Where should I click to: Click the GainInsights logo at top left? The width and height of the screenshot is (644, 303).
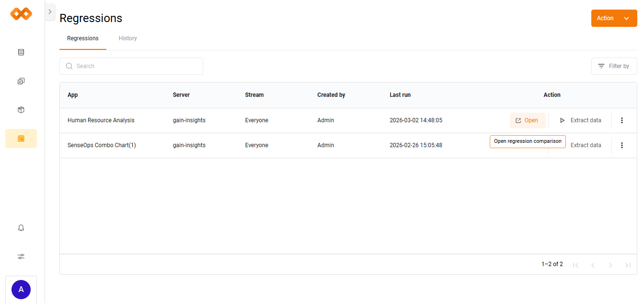coord(21,14)
